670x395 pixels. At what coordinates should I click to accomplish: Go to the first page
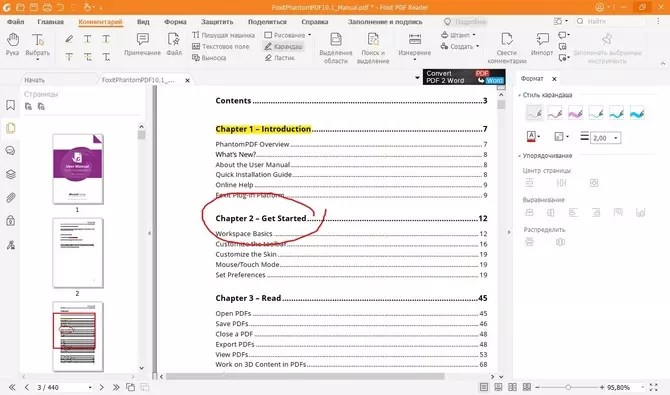(x=12, y=387)
